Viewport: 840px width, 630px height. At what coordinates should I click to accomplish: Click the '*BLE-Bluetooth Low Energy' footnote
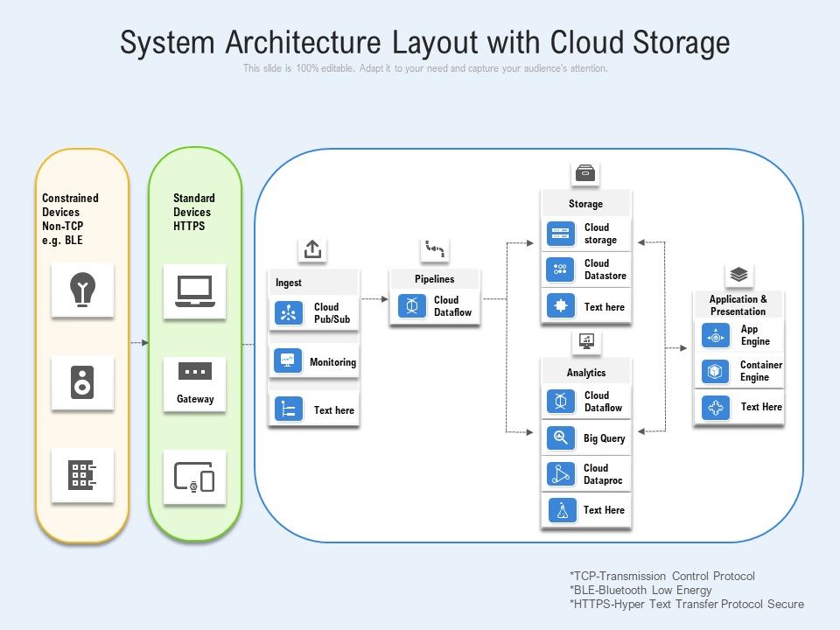point(640,591)
